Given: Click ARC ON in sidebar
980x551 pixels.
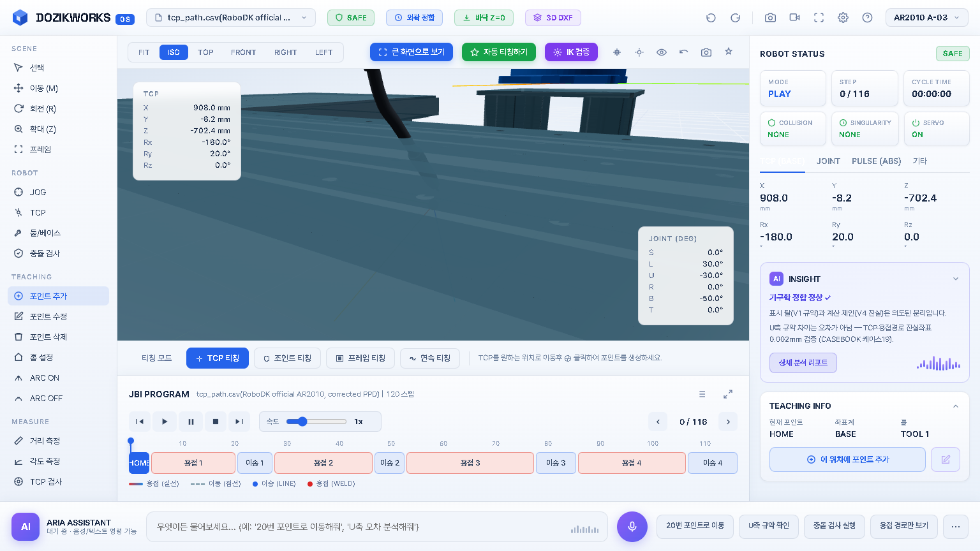Looking at the screenshot, I should (58, 378).
